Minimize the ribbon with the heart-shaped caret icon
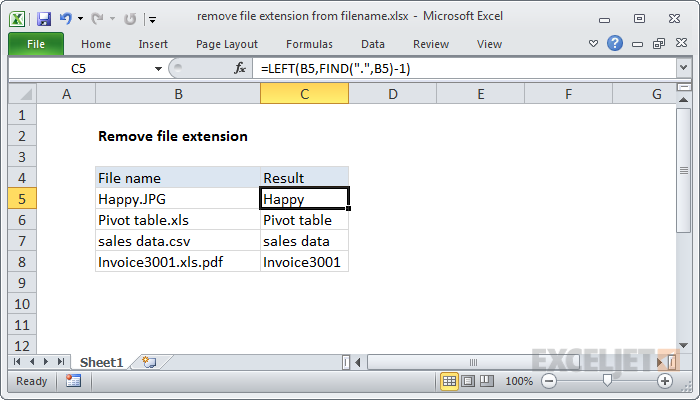This screenshot has height=400, width=700. pos(593,43)
